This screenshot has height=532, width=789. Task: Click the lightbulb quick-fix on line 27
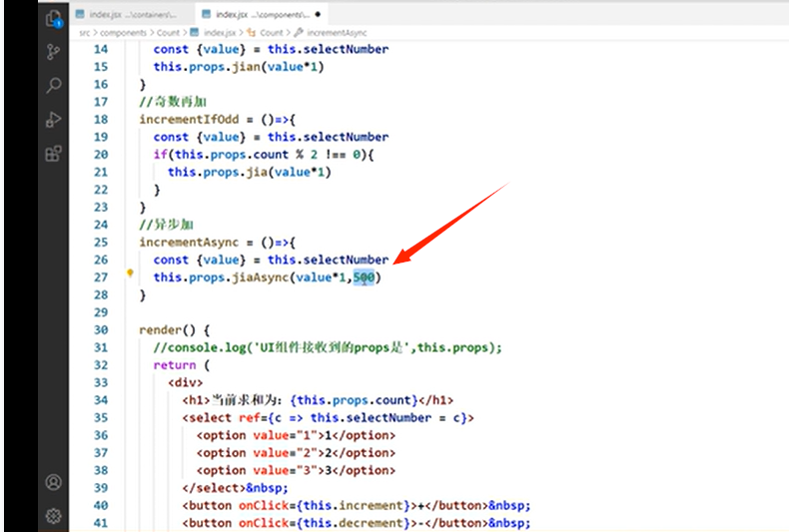tap(130, 273)
